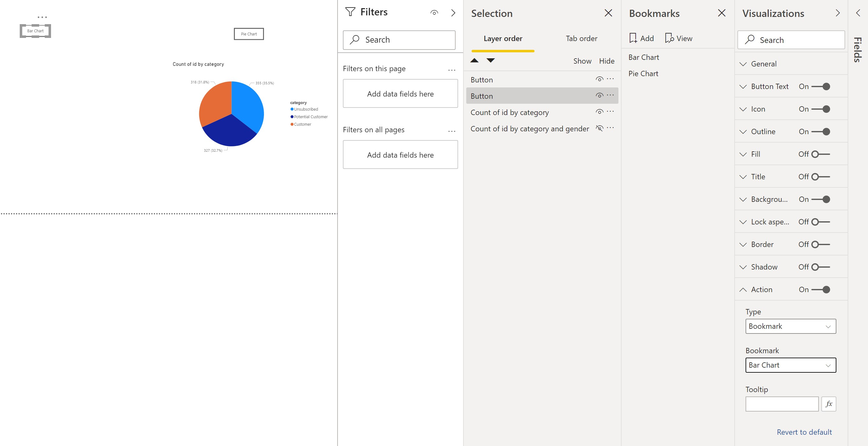The width and height of the screenshot is (868, 446).
Task: Click the Bar Chart button on canvas
Action: tap(35, 31)
